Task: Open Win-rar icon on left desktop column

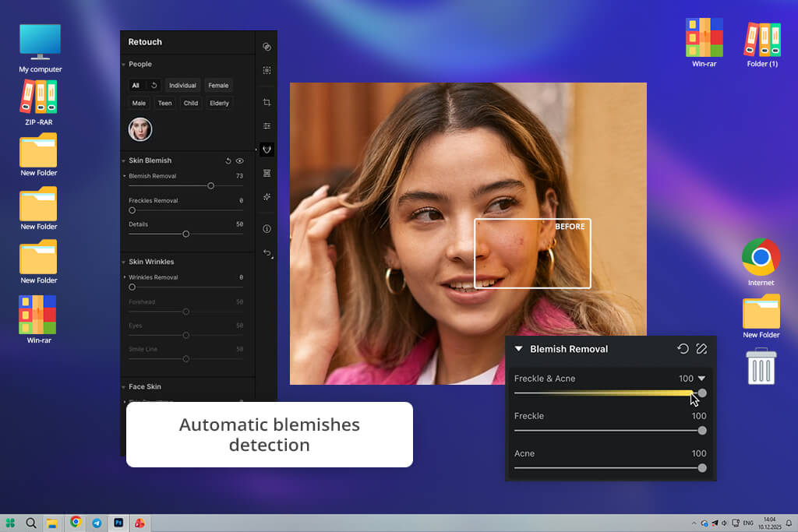Action: (x=39, y=319)
